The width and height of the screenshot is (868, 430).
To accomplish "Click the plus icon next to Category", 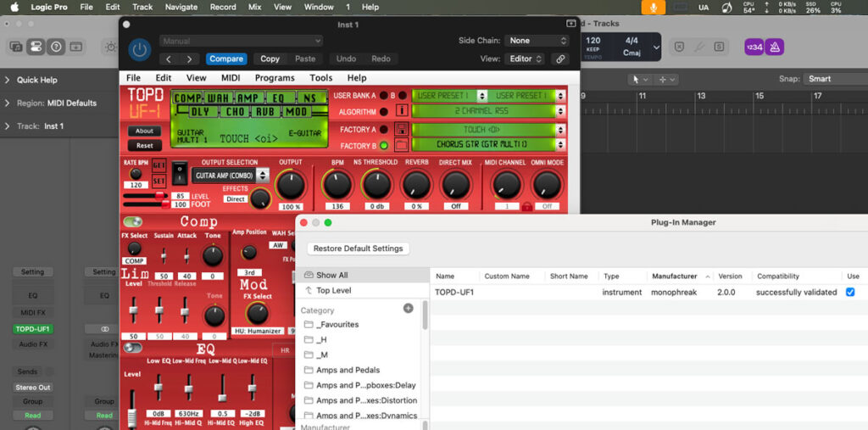I will (x=409, y=309).
